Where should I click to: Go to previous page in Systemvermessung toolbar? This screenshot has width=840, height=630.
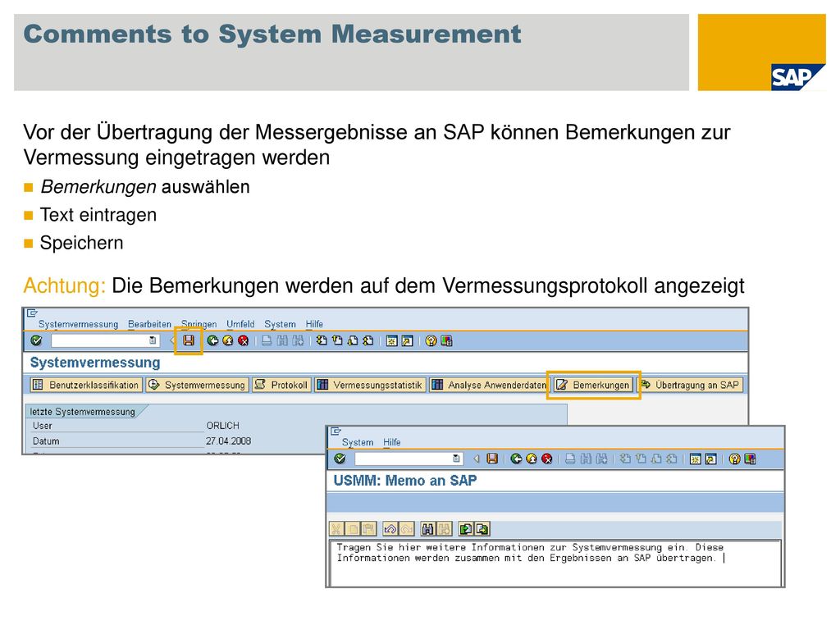point(337,340)
